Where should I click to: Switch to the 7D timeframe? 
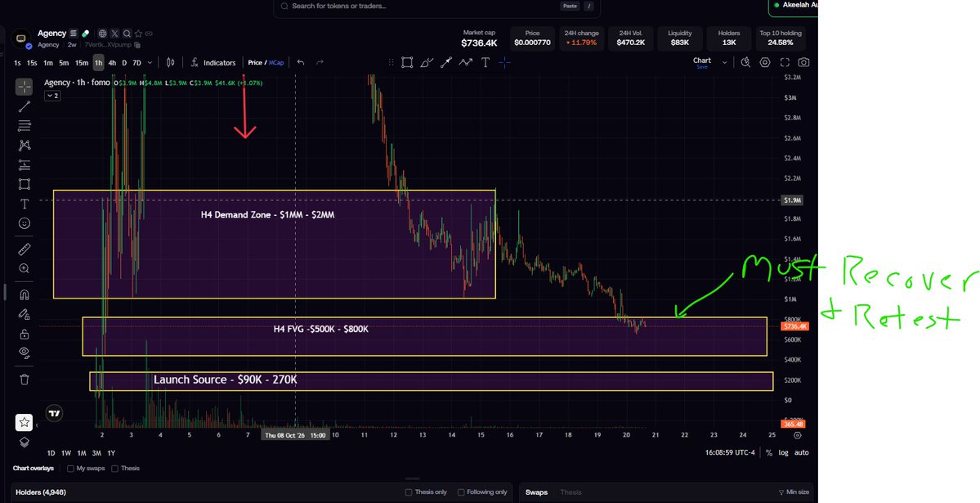[x=136, y=62]
